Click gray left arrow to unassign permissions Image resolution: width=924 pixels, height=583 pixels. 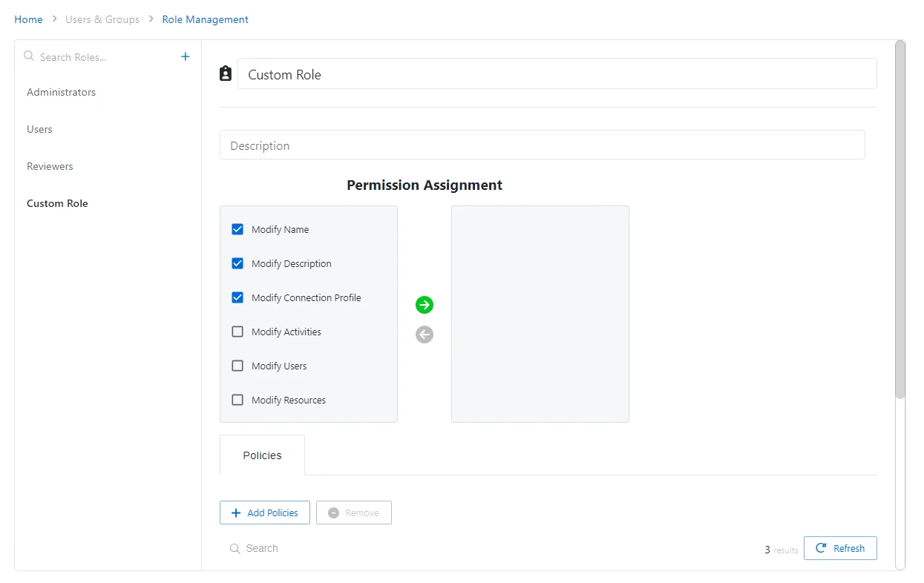pos(425,335)
